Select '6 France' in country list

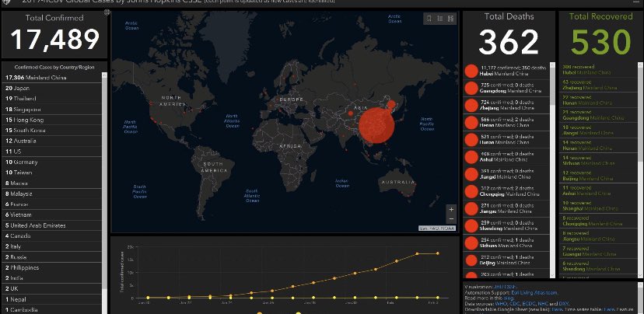tap(52, 204)
